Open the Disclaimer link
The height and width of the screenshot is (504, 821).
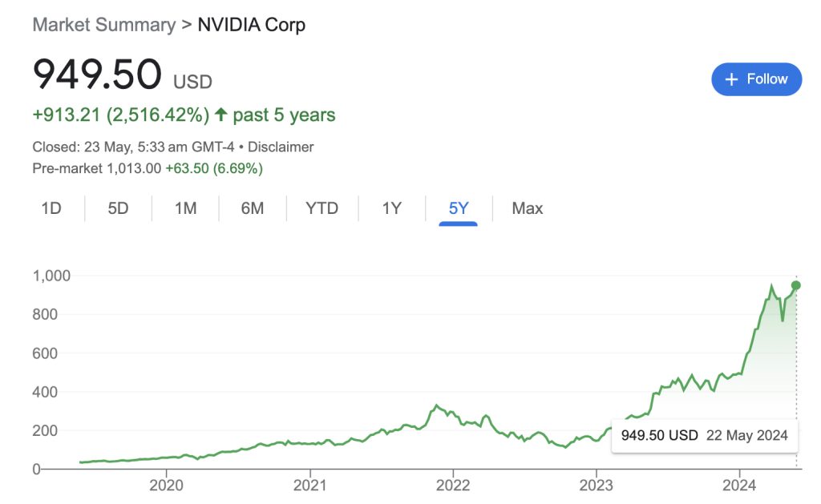[281, 147]
